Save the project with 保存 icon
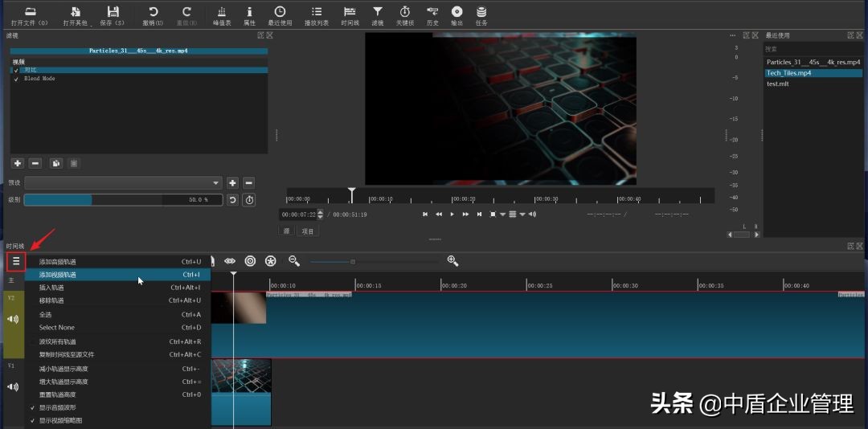Image resolution: width=868 pixels, height=429 pixels. click(x=113, y=12)
